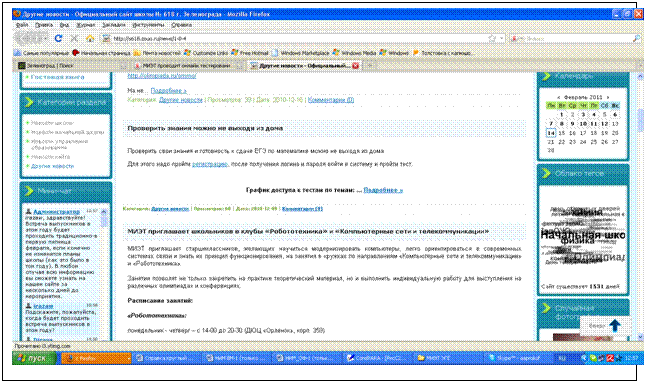
Task: Click the page scrollbar up arrow
Action: click(641, 77)
